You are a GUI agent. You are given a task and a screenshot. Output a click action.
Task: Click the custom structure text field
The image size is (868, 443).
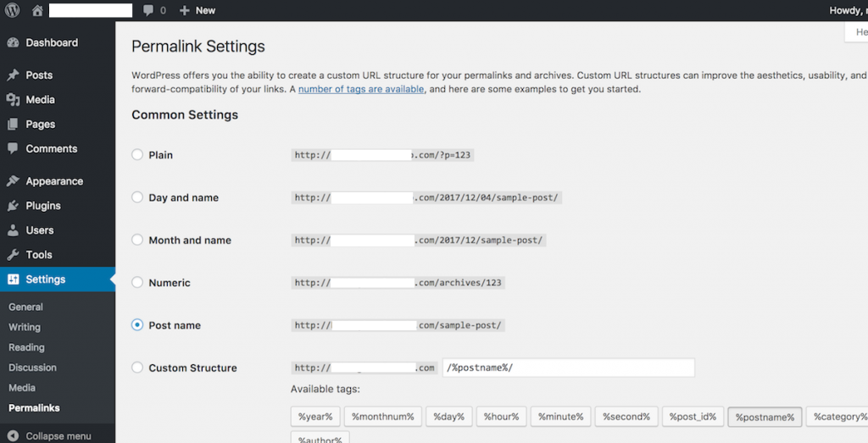point(569,368)
